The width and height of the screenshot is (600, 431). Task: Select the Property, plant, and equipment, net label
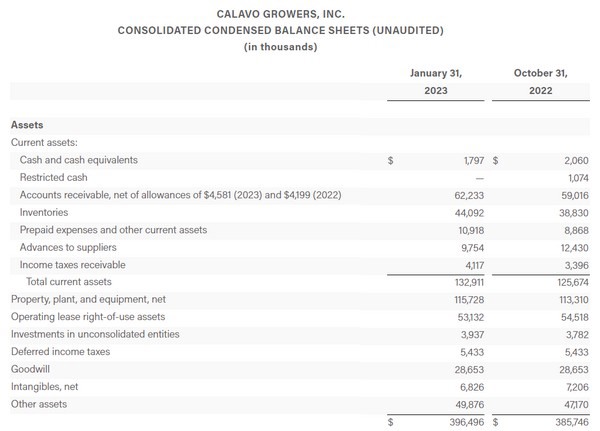point(88,299)
